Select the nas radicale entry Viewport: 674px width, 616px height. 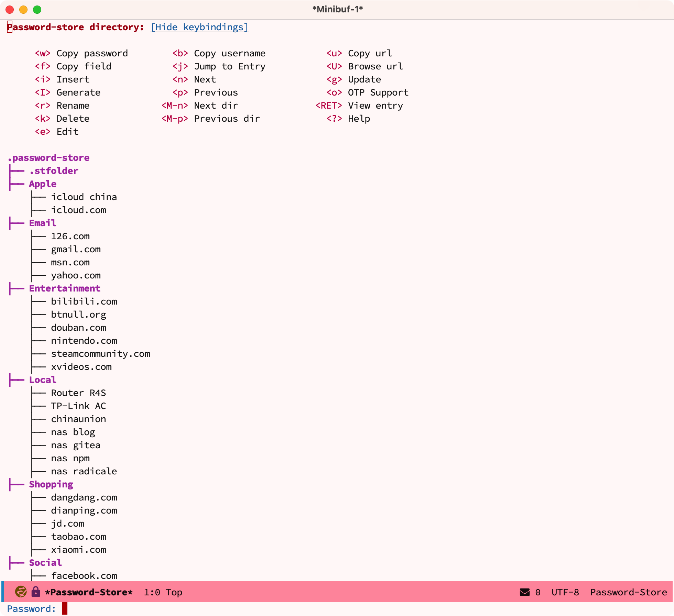(x=84, y=471)
